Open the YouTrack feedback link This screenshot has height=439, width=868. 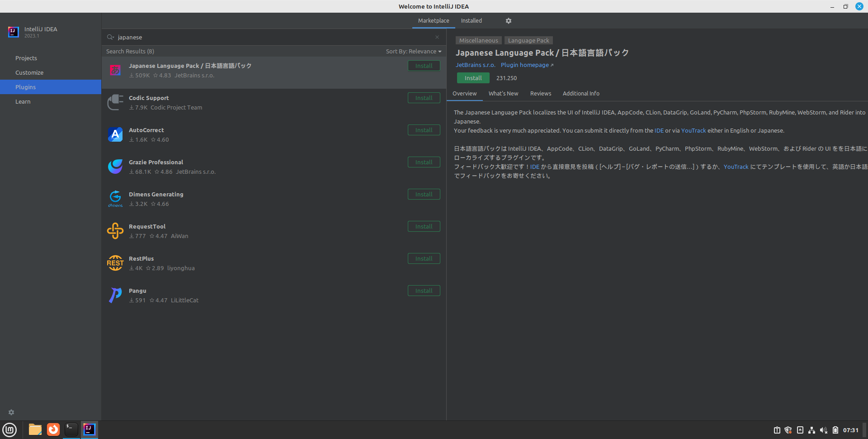point(693,130)
